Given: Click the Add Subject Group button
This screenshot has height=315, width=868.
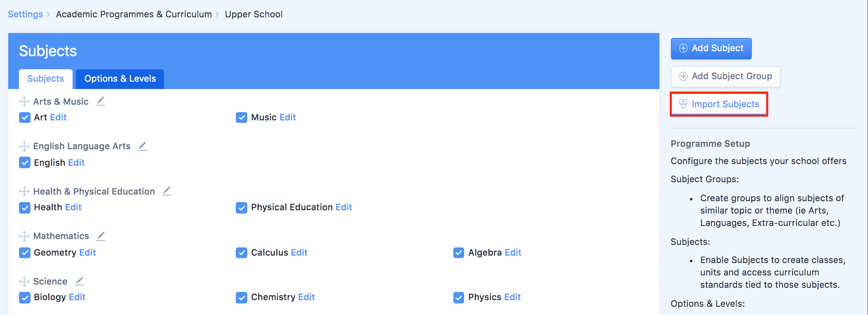Looking at the screenshot, I should (x=725, y=76).
